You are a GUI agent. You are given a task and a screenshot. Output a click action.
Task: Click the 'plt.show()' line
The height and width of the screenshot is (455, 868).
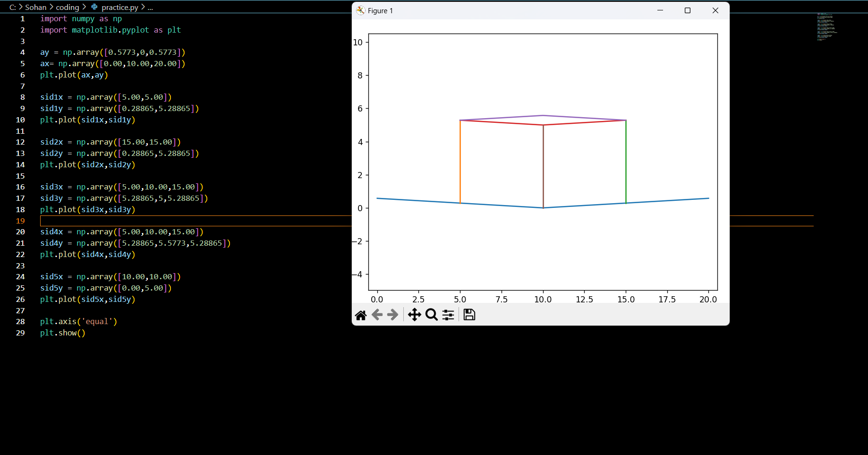(x=63, y=333)
